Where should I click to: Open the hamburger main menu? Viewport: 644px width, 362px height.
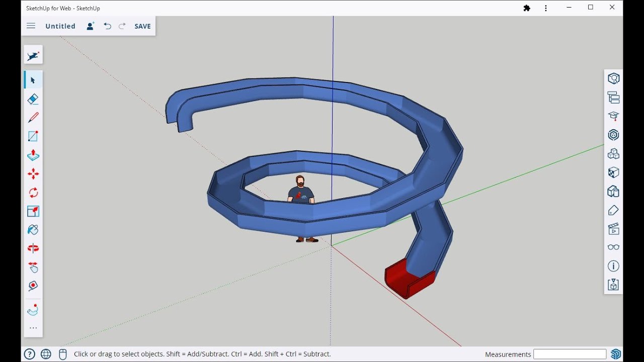31,26
